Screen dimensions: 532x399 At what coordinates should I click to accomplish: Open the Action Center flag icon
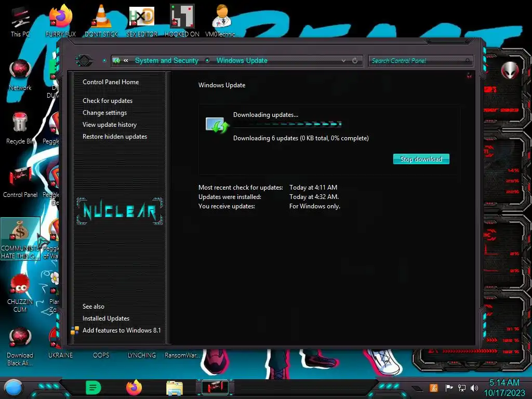coord(449,388)
